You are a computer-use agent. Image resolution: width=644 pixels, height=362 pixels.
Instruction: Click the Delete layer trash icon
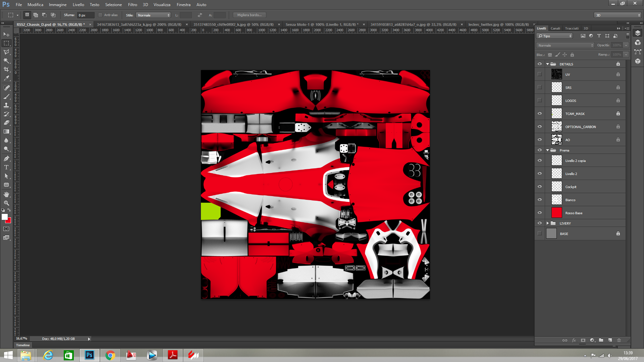click(x=619, y=340)
